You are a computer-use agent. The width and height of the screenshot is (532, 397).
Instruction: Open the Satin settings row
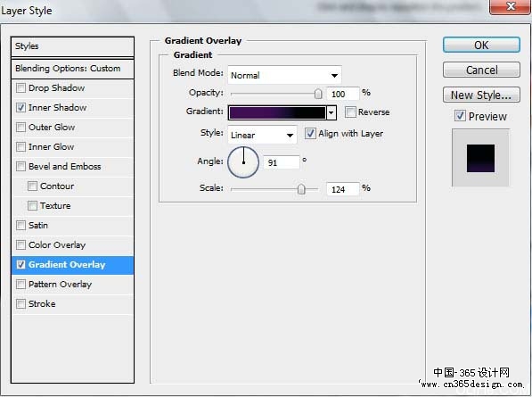click(72, 226)
